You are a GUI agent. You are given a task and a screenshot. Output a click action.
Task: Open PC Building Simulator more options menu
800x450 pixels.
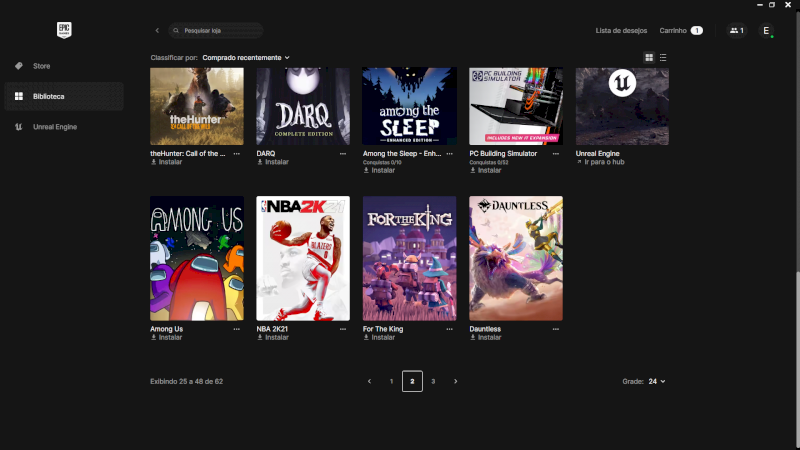[x=556, y=154]
